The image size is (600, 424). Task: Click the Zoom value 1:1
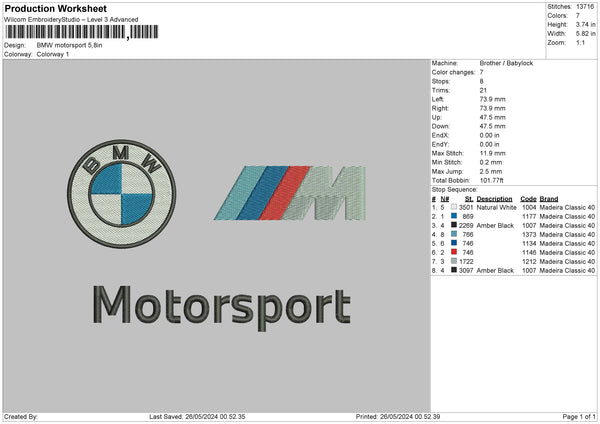point(580,42)
